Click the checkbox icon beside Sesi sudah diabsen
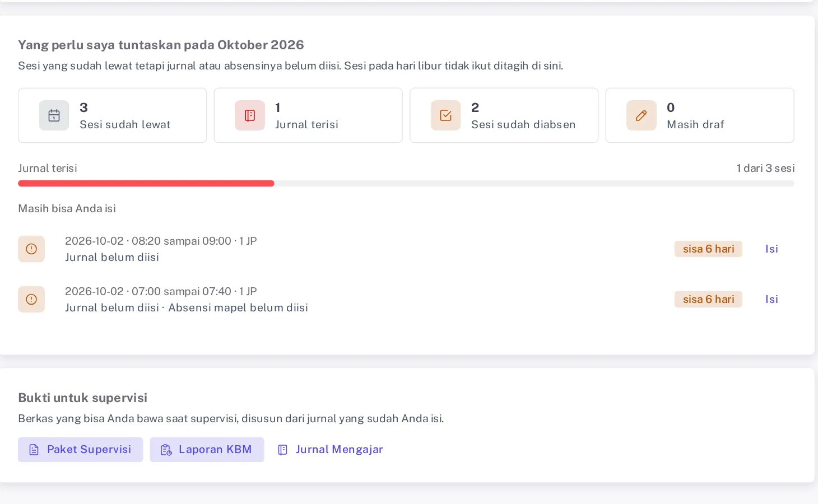 [445, 115]
